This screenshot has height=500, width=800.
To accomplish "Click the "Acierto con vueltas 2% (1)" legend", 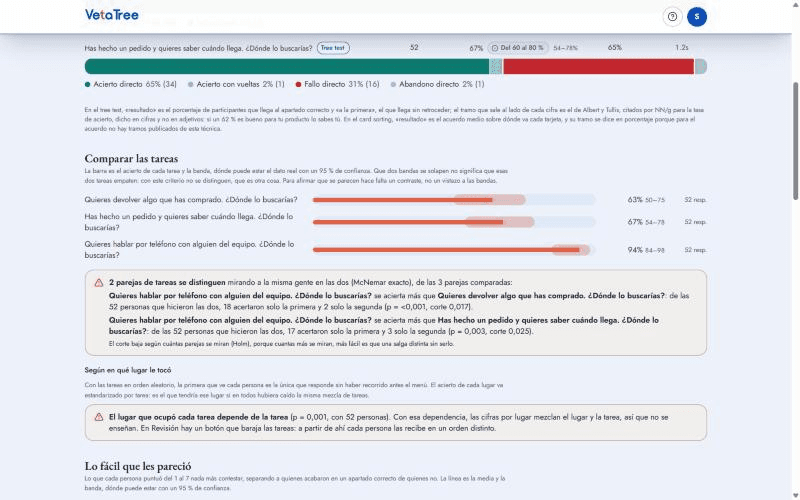I will [236, 84].
